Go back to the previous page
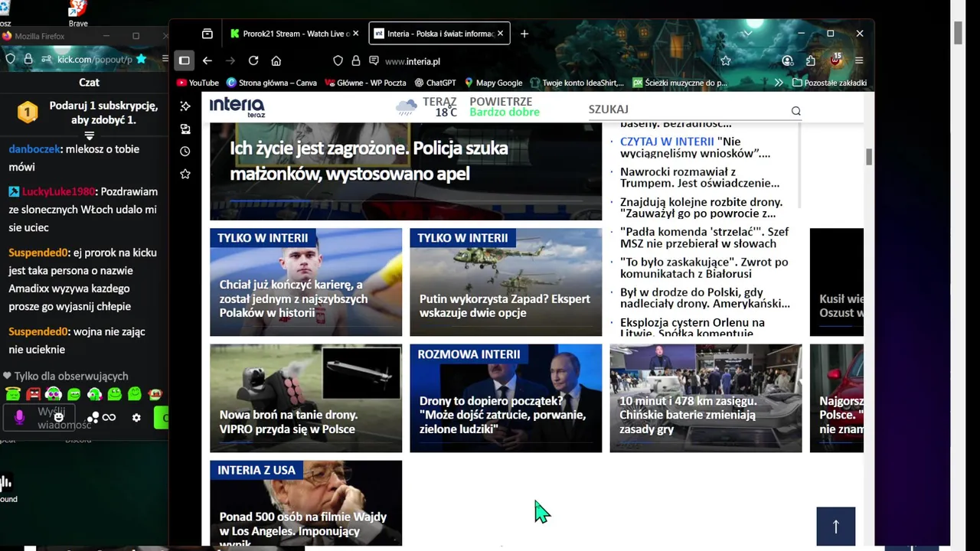Screen dimensions: 980x551 tap(207, 60)
